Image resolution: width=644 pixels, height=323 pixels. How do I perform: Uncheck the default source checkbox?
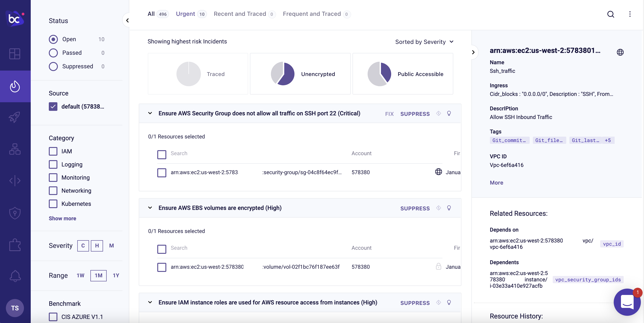[53, 107]
